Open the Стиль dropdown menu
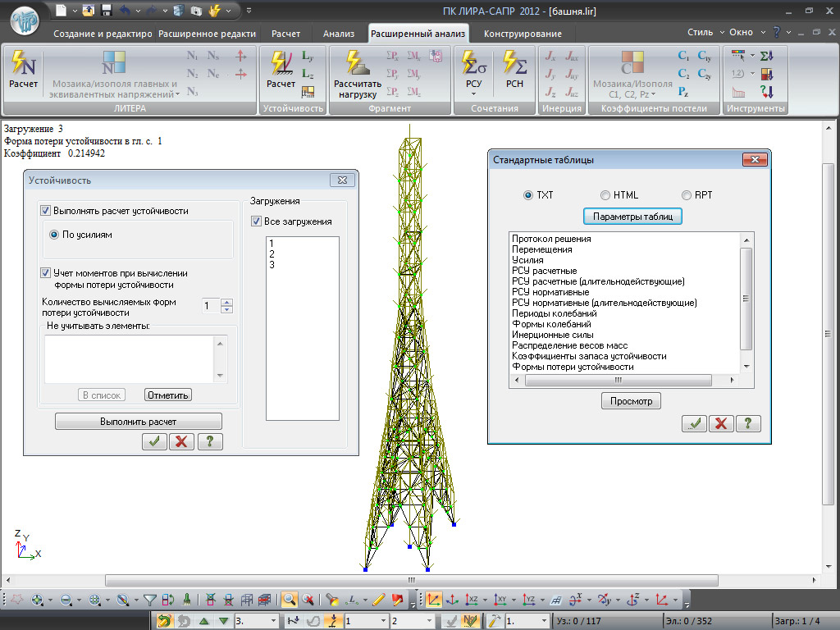The width and height of the screenshot is (840, 630). click(x=705, y=33)
